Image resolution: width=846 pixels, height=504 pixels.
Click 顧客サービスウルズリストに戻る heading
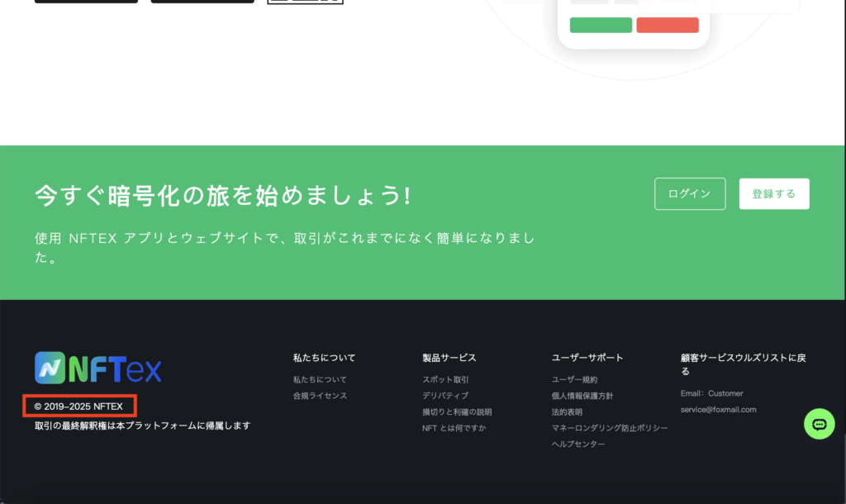click(743, 364)
